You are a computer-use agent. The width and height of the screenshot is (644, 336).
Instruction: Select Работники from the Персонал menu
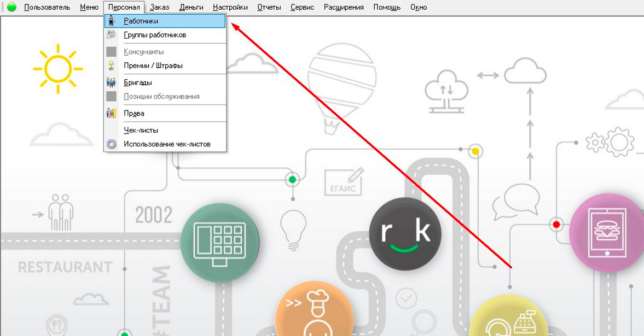coord(165,21)
